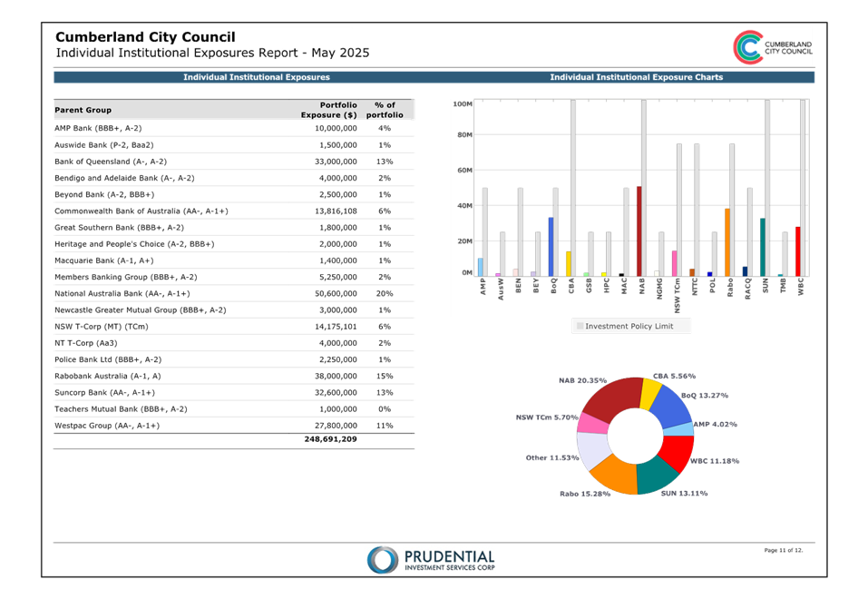The width and height of the screenshot is (868, 599).
Task: Click the 50,600,000 exposure amount
Action: [336, 294]
